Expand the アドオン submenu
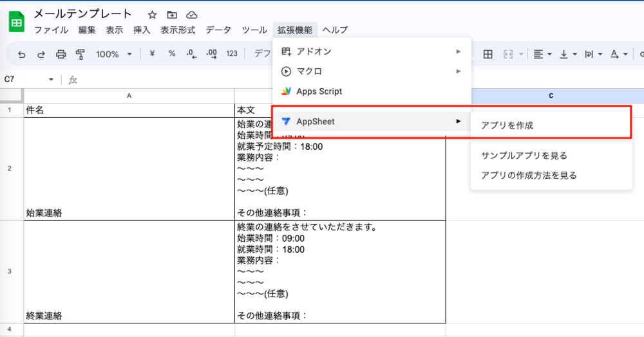 click(x=372, y=51)
